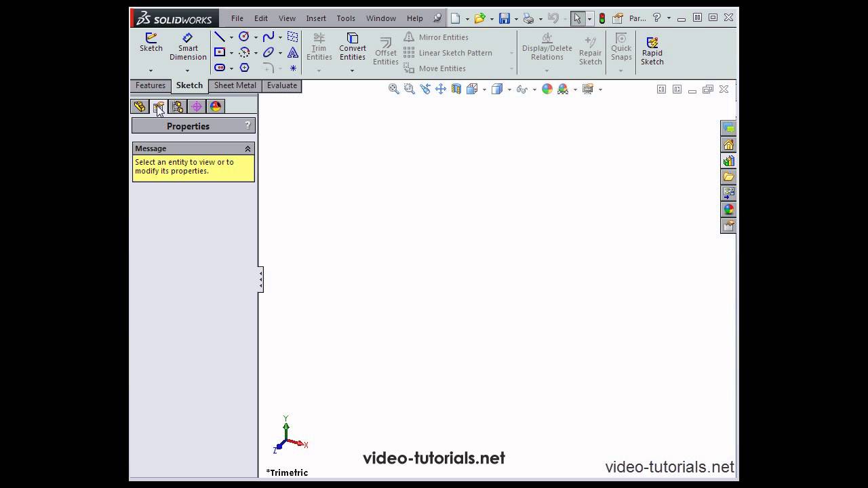The width and height of the screenshot is (868, 488).
Task: Click the Section View icon
Action: pyautogui.click(x=456, y=89)
